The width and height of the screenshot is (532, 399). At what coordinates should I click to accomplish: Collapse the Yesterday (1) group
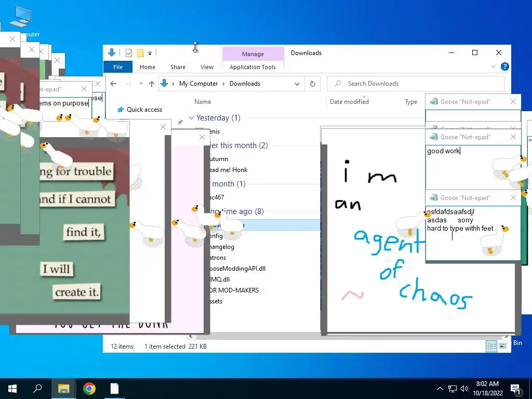point(191,118)
